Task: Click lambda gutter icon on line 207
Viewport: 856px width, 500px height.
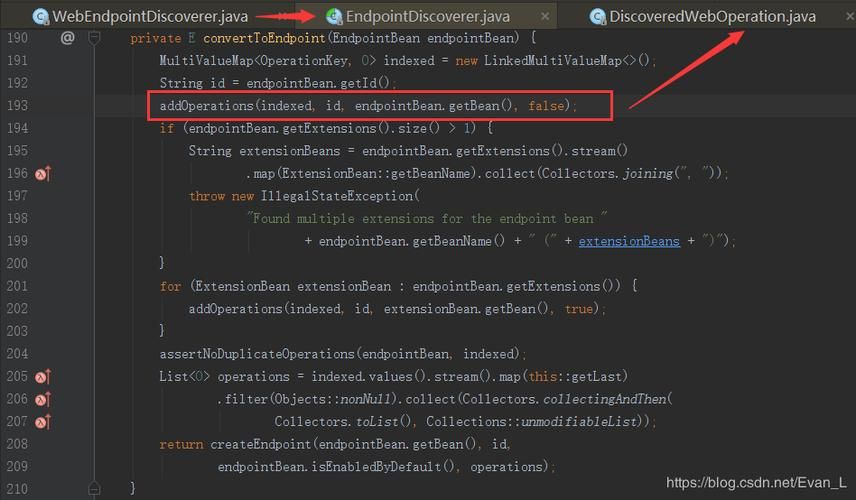Action: point(43,422)
